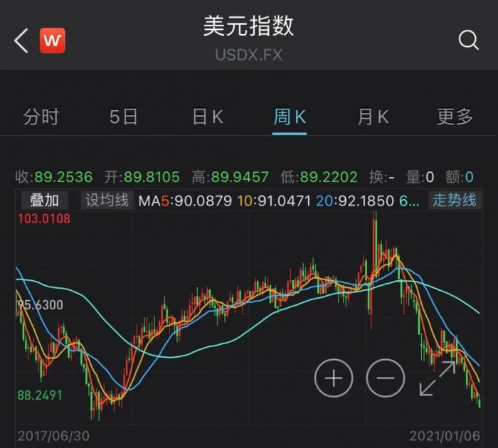This screenshot has height=448, width=498.
Task: Expand the 更多 options
Action: (455, 117)
